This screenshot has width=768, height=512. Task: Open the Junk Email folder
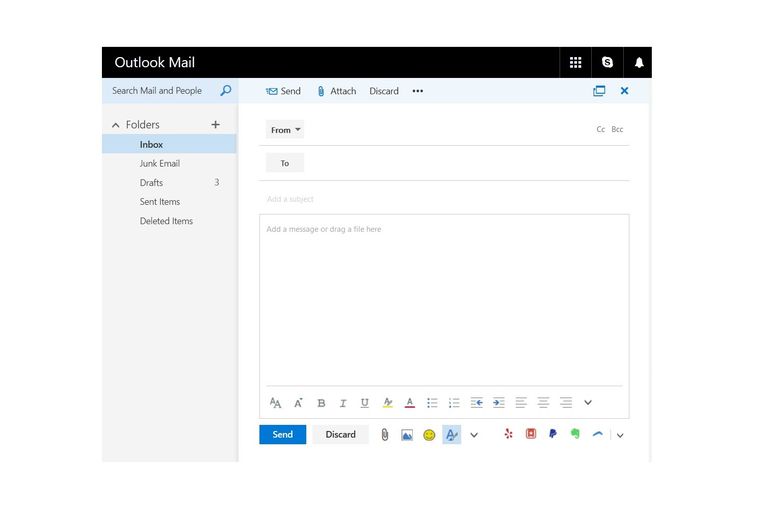169,163
